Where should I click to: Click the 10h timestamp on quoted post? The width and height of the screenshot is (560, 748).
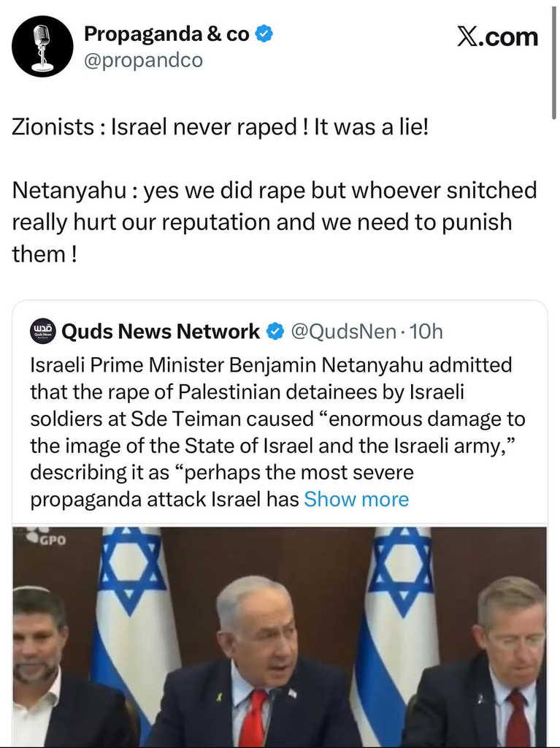click(427, 332)
